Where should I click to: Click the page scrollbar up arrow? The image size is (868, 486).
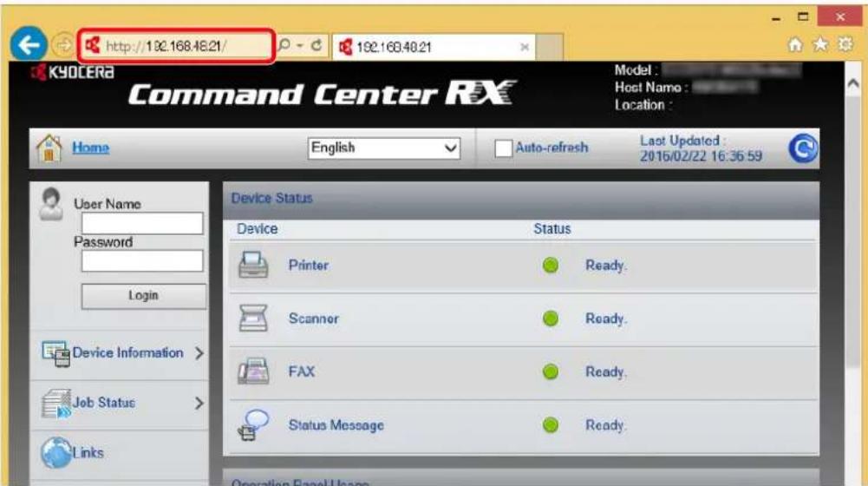click(853, 83)
